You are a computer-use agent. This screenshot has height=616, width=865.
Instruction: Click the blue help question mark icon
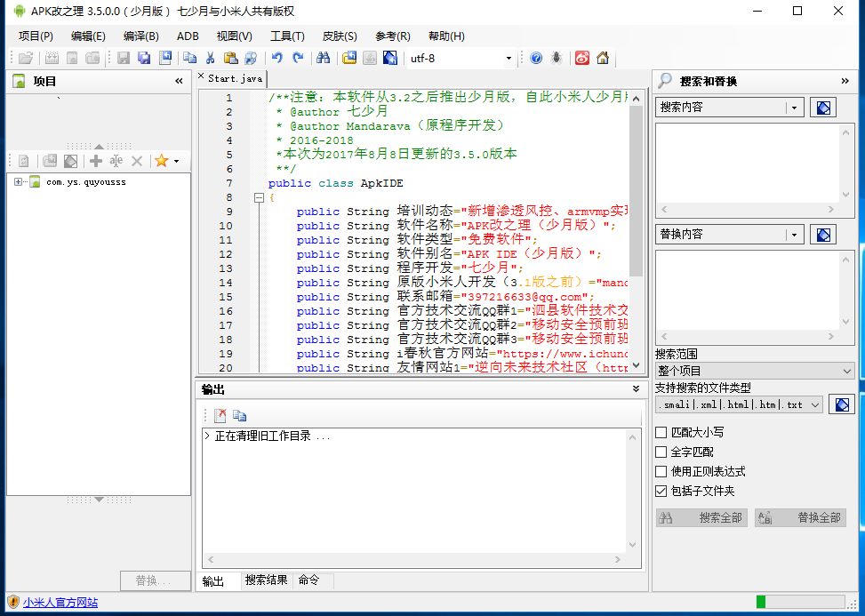point(536,58)
